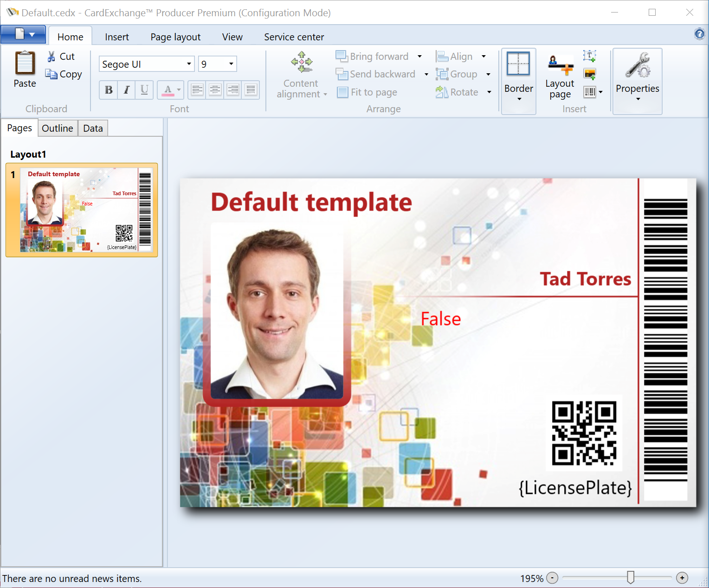Select the vertical barcode on card
Screen dimensions: 709x588
pos(665,340)
